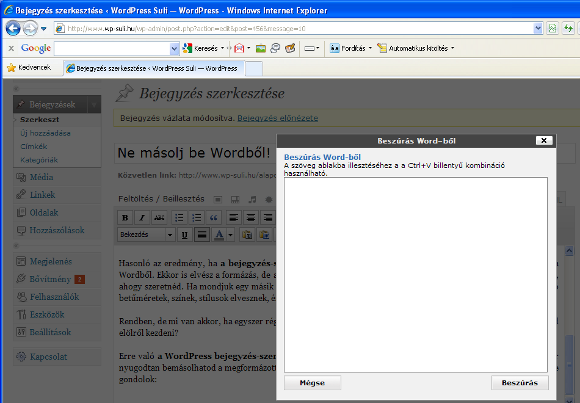Click the Szerkeszt submenu item
This screenshot has height=403, width=580.
pyautogui.click(x=40, y=120)
